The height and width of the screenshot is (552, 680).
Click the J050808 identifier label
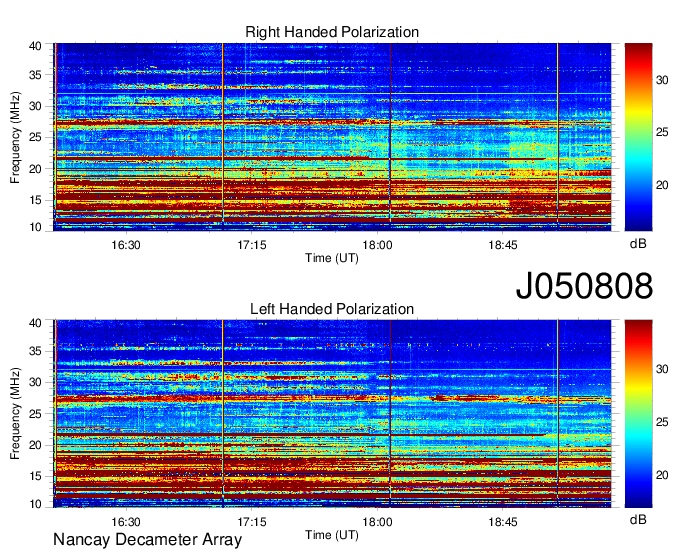point(584,286)
